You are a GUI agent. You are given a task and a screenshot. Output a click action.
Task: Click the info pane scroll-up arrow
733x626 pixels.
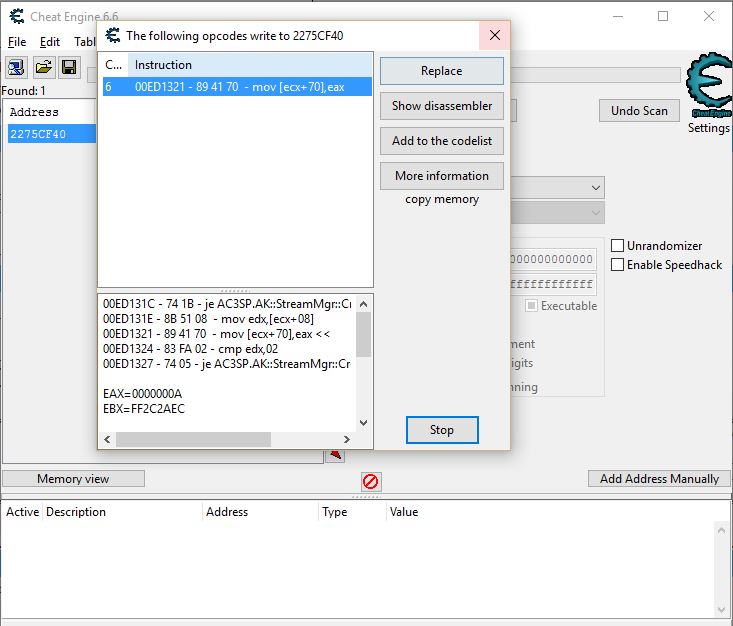click(363, 304)
